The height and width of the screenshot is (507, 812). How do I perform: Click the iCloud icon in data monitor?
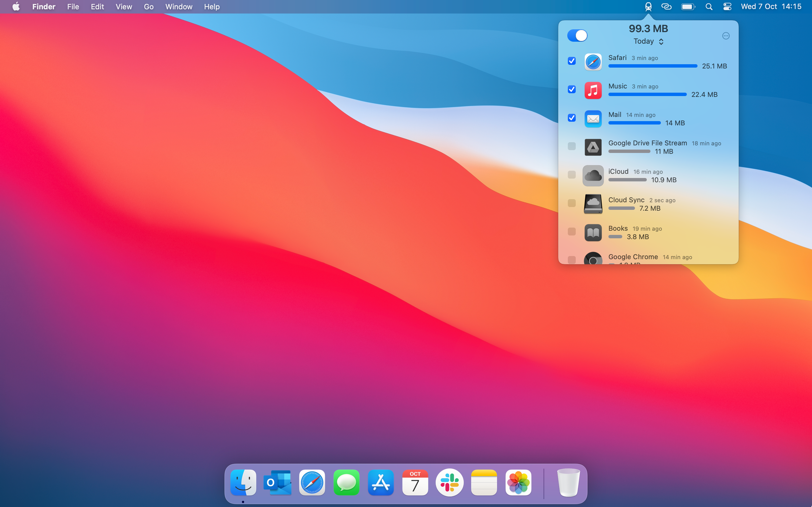point(593,175)
